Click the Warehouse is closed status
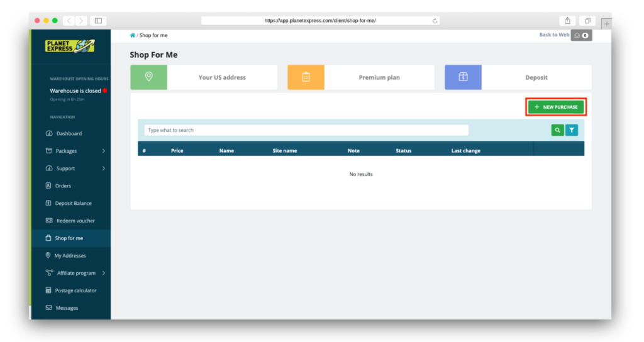The width and height of the screenshot is (644, 342). 75,91
